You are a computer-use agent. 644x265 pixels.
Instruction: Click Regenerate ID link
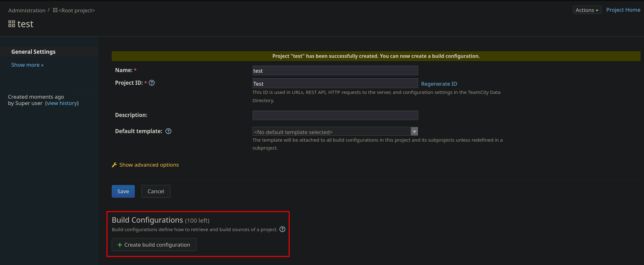coord(439,84)
